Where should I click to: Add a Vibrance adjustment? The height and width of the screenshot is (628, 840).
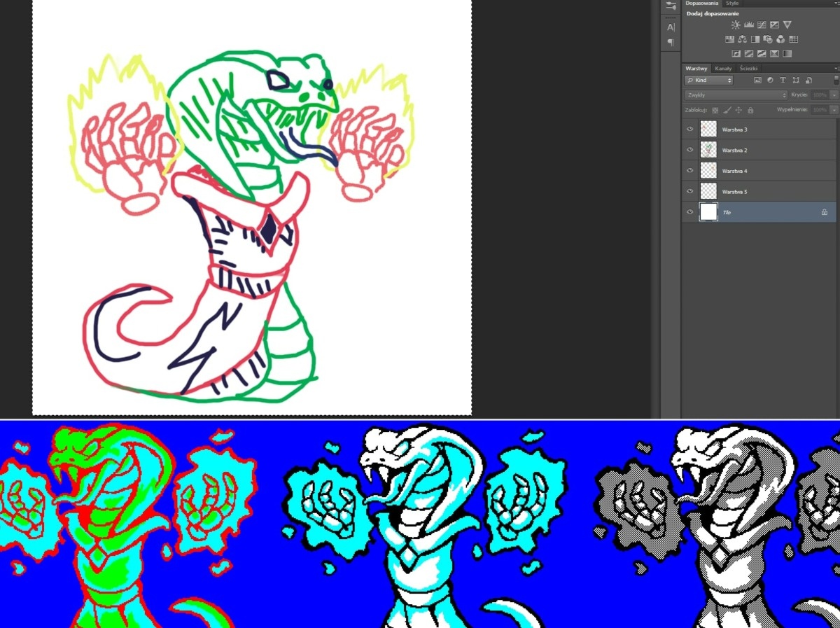(x=787, y=25)
